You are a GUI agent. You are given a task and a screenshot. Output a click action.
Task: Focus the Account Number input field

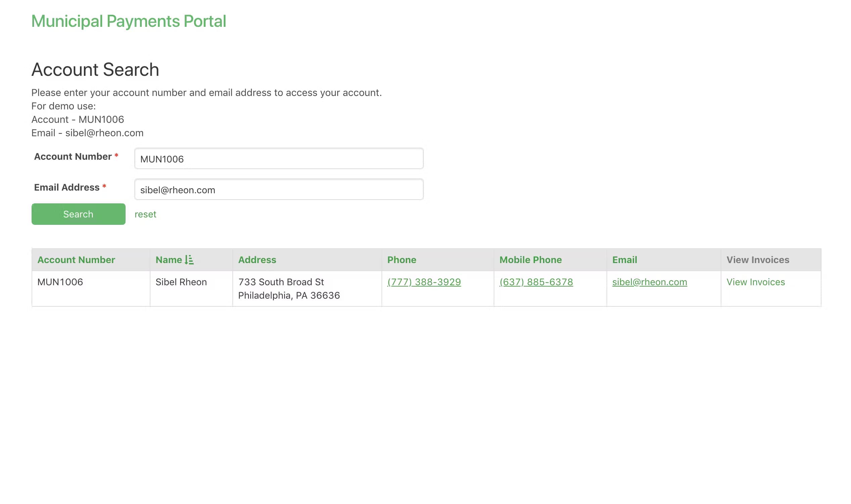279,159
